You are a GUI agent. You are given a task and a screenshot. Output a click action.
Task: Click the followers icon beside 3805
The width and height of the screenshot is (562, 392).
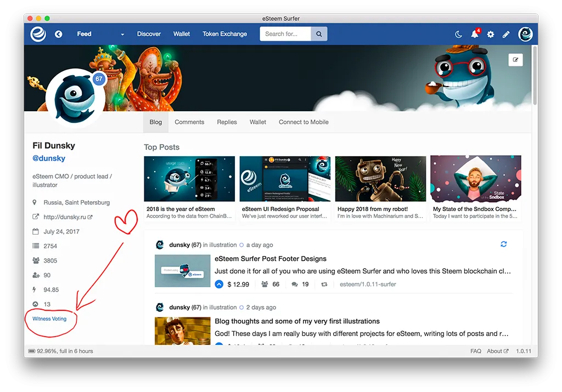pyautogui.click(x=36, y=260)
